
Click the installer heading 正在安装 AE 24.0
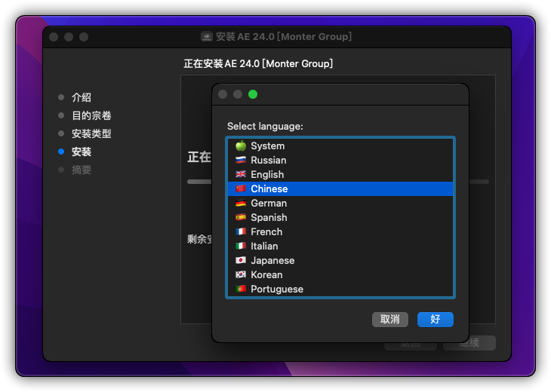tap(258, 63)
